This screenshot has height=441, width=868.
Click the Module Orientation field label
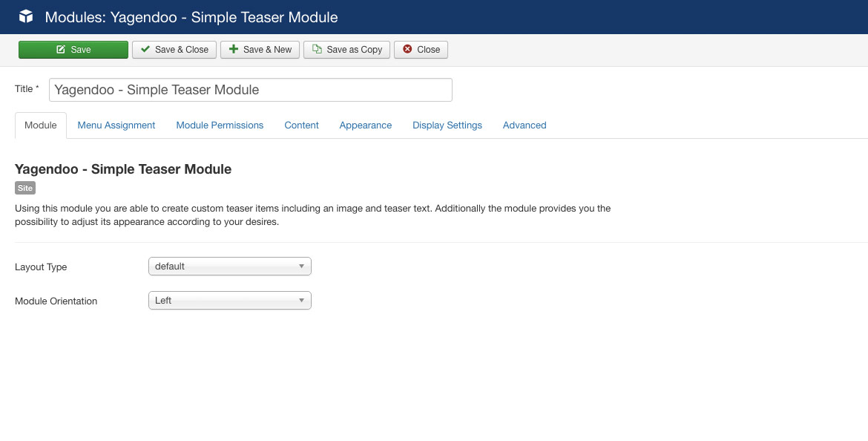[x=56, y=301]
